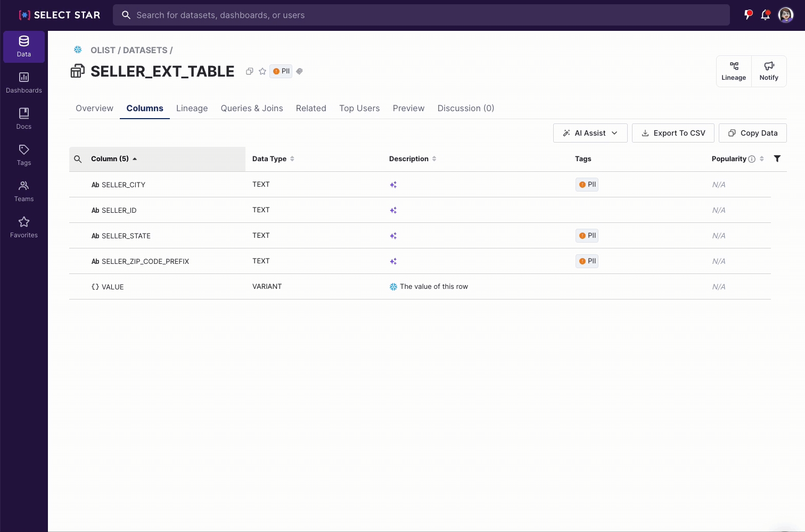Open the Docs sidebar icon
The height and width of the screenshot is (532, 805).
point(24,119)
